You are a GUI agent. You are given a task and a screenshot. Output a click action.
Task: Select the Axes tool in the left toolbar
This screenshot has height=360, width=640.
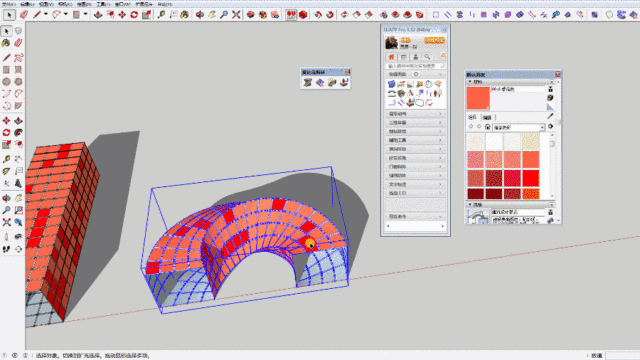6,183
